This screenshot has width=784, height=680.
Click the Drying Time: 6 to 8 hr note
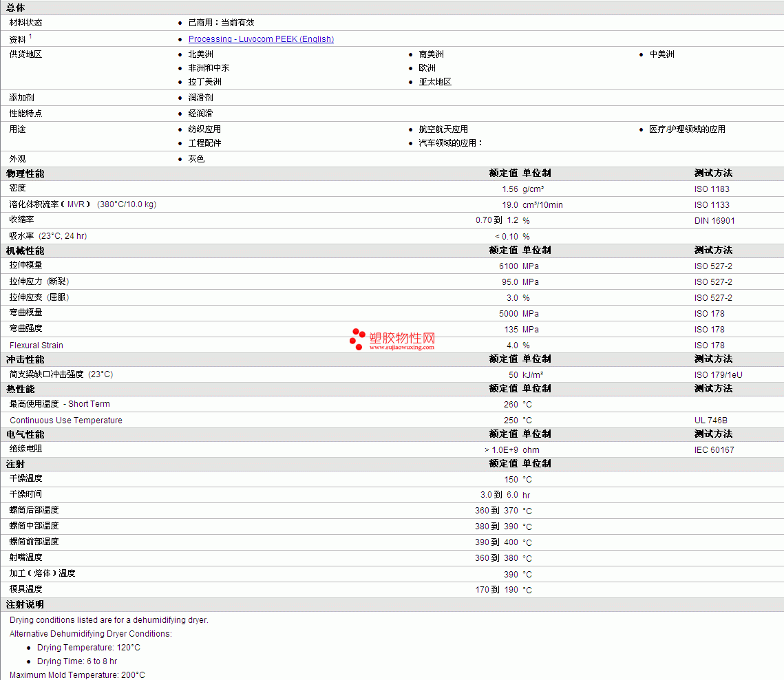pos(77,661)
